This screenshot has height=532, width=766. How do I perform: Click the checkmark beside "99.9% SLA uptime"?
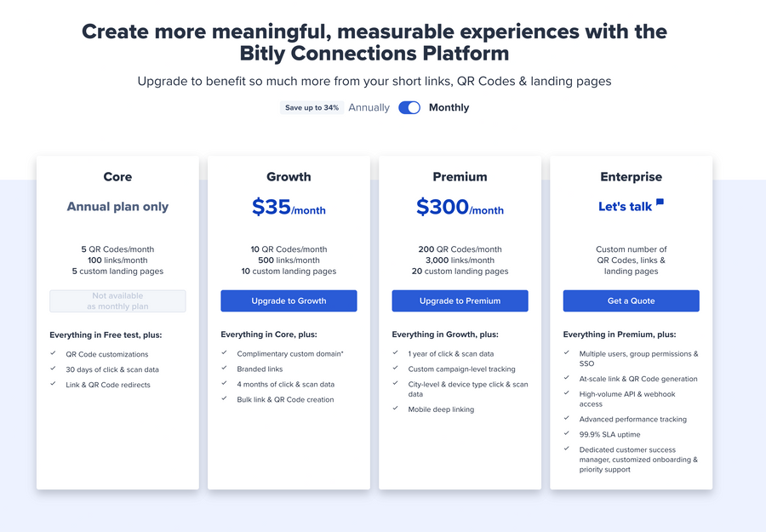coord(567,434)
